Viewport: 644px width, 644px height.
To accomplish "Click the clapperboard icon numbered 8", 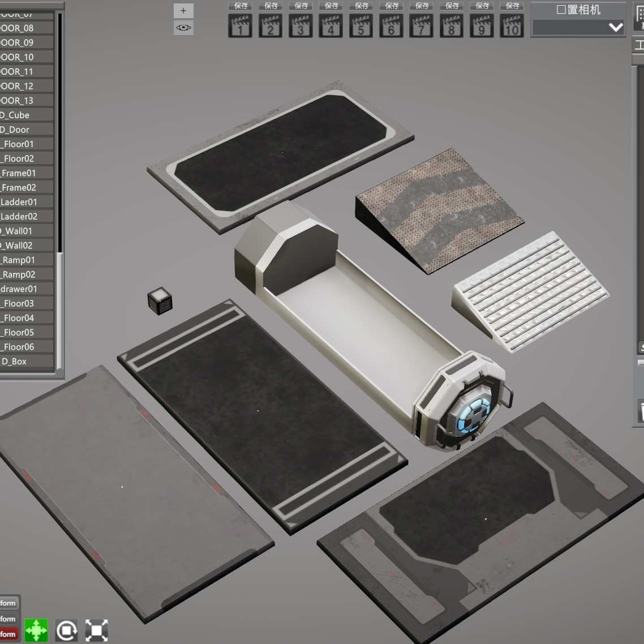I will click(452, 25).
